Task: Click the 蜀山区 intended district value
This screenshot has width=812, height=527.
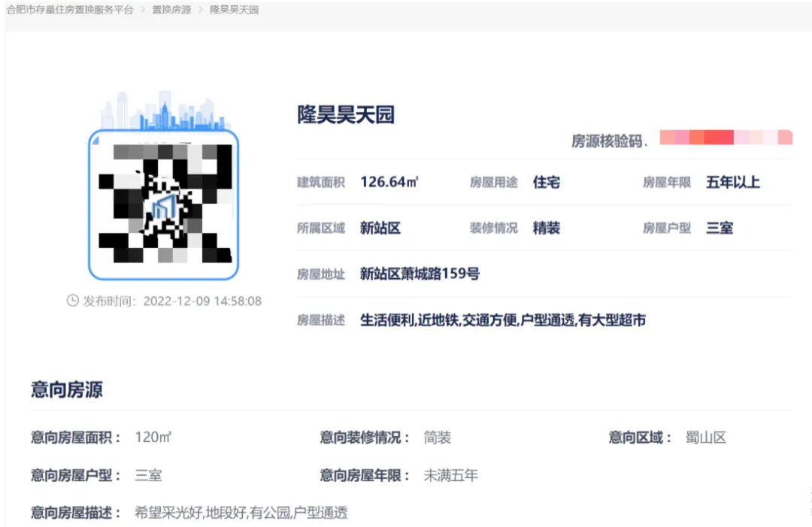Action: [706, 438]
